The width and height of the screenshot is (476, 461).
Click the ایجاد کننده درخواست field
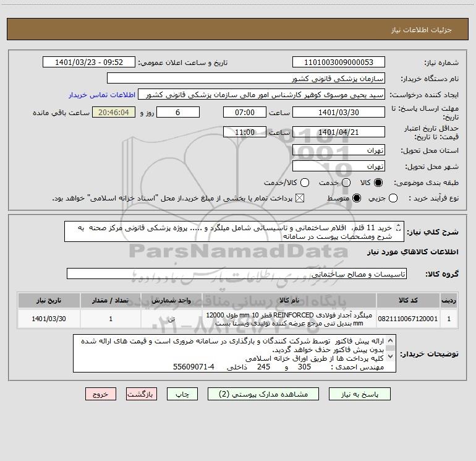tap(261, 95)
